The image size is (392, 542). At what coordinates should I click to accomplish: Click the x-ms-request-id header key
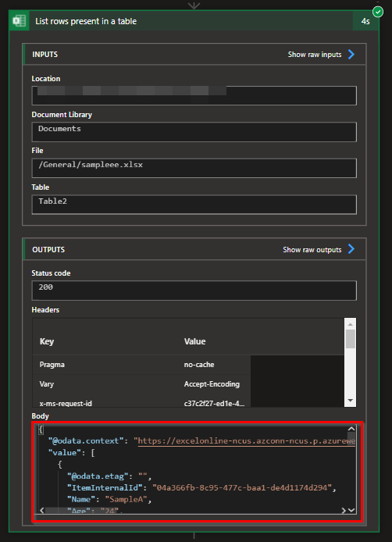[x=66, y=404]
